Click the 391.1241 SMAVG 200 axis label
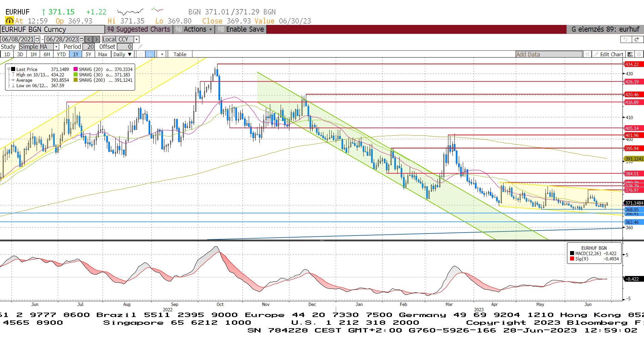 click(634, 159)
